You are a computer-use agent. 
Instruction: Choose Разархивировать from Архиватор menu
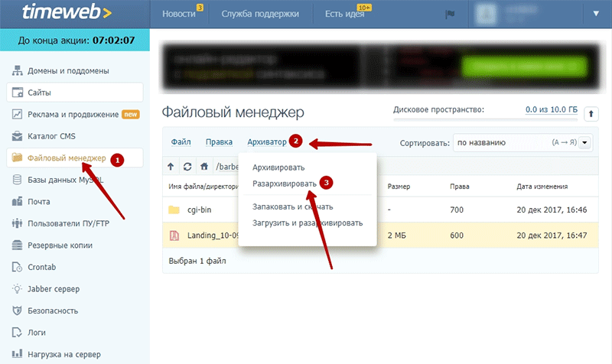point(284,184)
